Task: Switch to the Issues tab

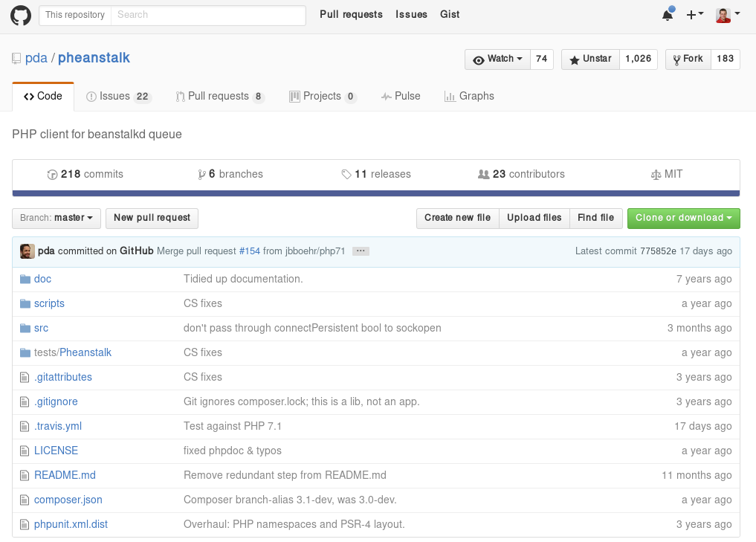Action: pos(119,97)
